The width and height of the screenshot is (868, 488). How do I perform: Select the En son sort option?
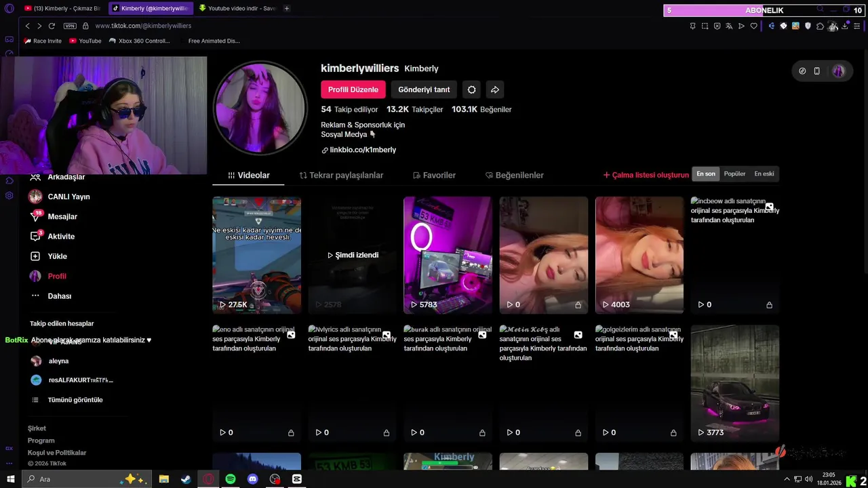point(706,174)
